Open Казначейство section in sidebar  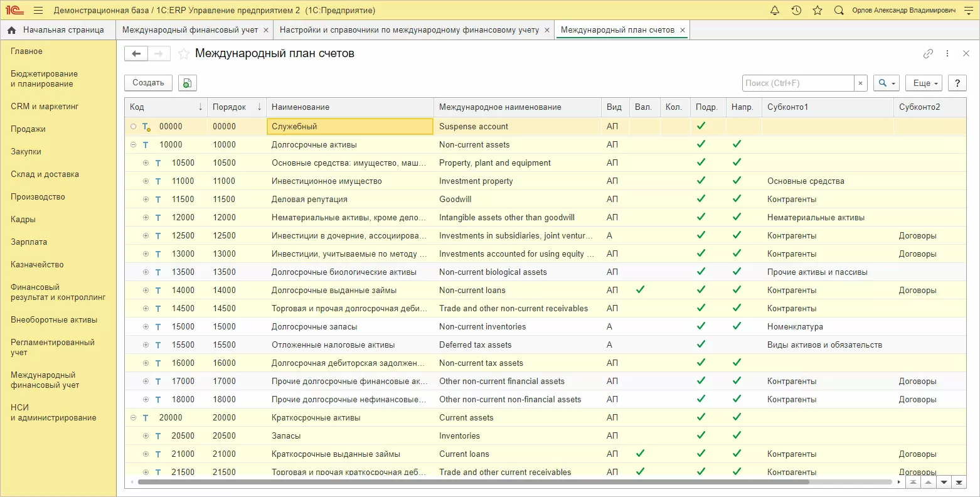click(x=37, y=264)
